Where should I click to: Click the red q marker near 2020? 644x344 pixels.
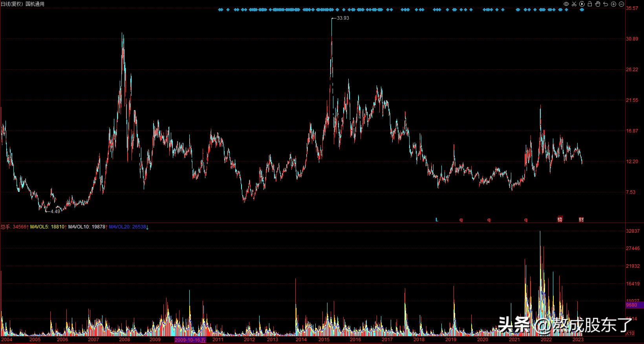[x=489, y=220]
